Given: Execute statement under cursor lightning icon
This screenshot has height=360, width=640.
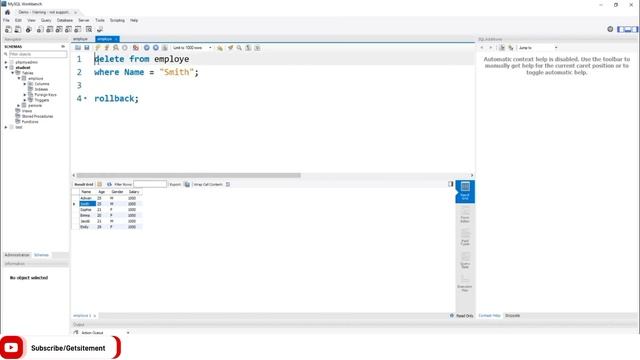Looking at the screenshot, I should click(107, 48).
